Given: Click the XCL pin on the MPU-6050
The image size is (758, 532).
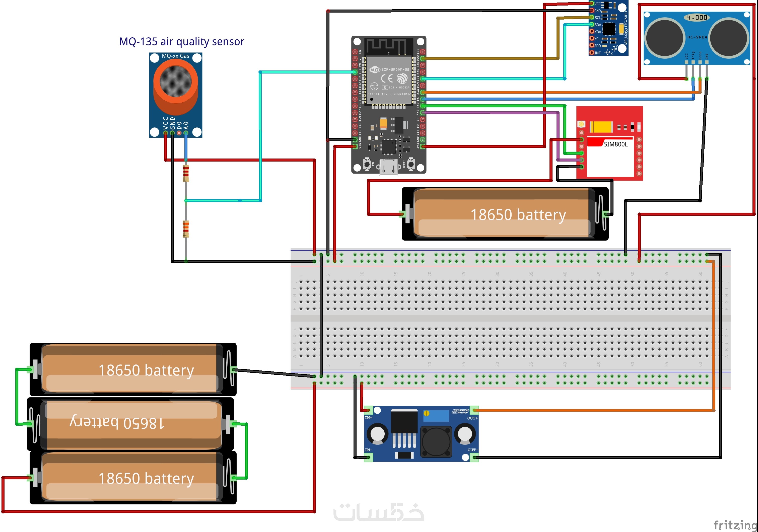Looking at the screenshot, I should click(592, 39).
